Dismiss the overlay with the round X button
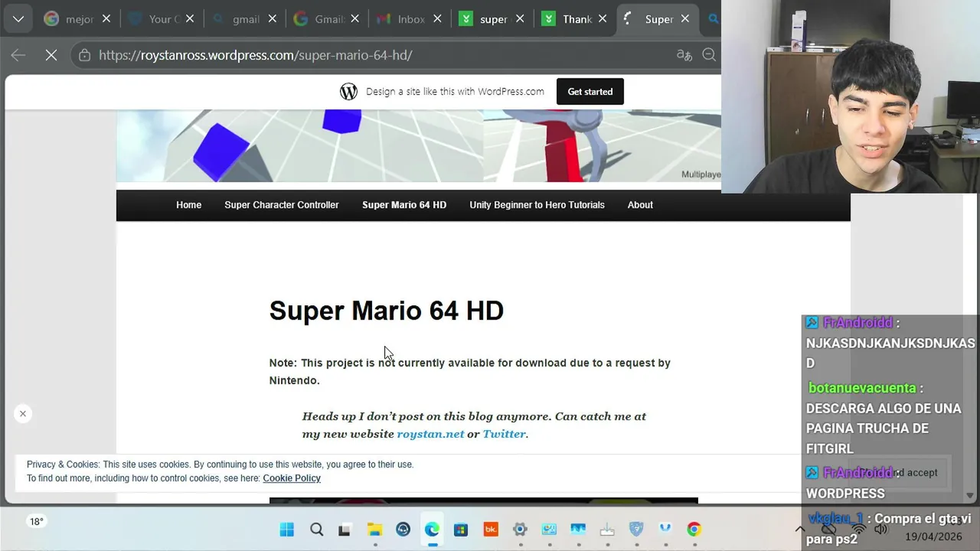The image size is (980, 551). click(x=23, y=413)
